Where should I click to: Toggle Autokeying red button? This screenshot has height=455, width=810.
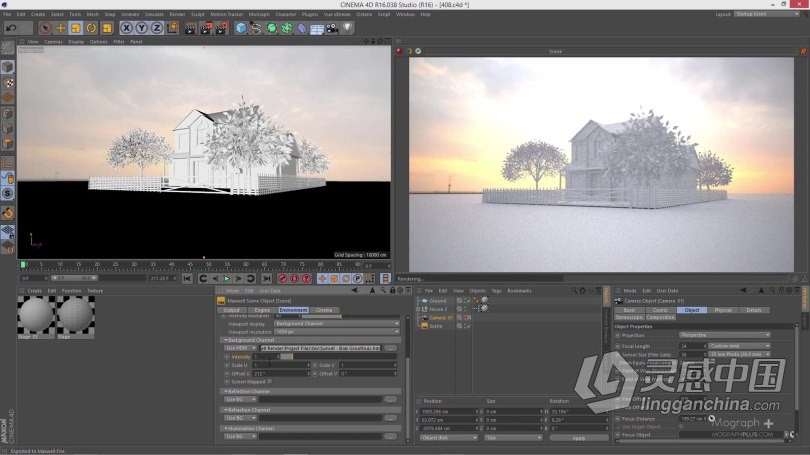click(x=294, y=279)
